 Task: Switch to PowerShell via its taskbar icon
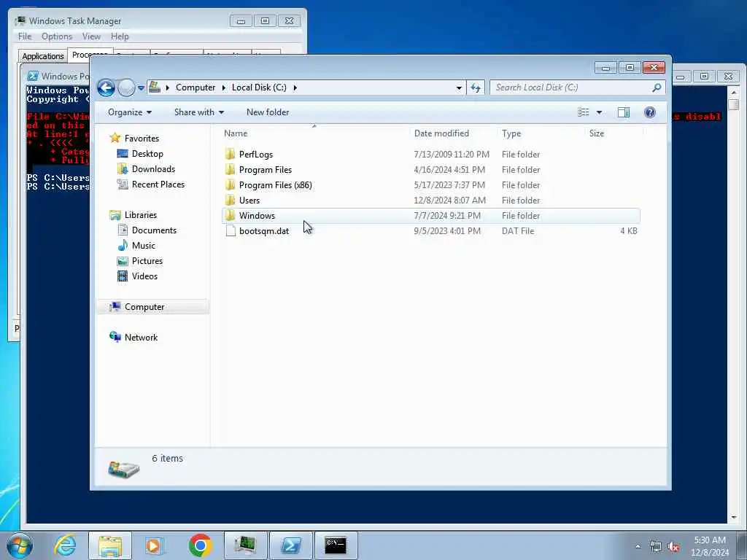tap(291, 545)
